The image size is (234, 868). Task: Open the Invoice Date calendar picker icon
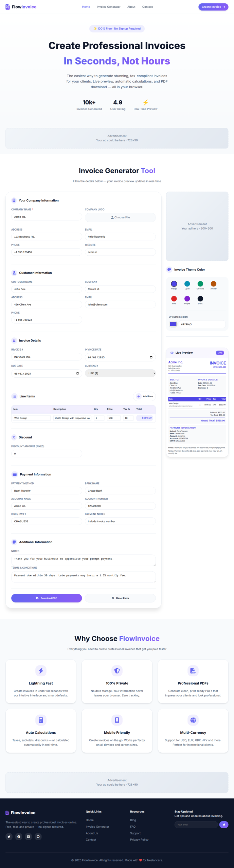click(x=151, y=357)
